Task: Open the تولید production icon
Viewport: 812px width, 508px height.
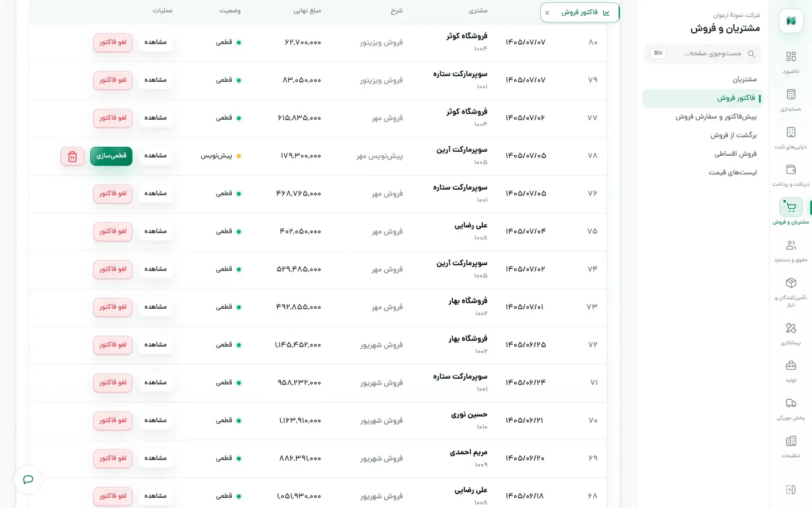Action: pyautogui.click(x=791, y=365)
